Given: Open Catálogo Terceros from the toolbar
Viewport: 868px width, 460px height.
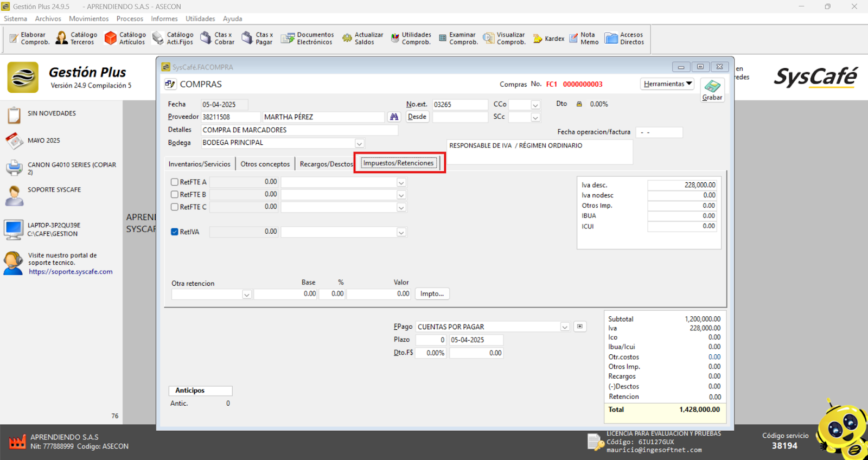Looking at the screenshot, I should [76, 39].
